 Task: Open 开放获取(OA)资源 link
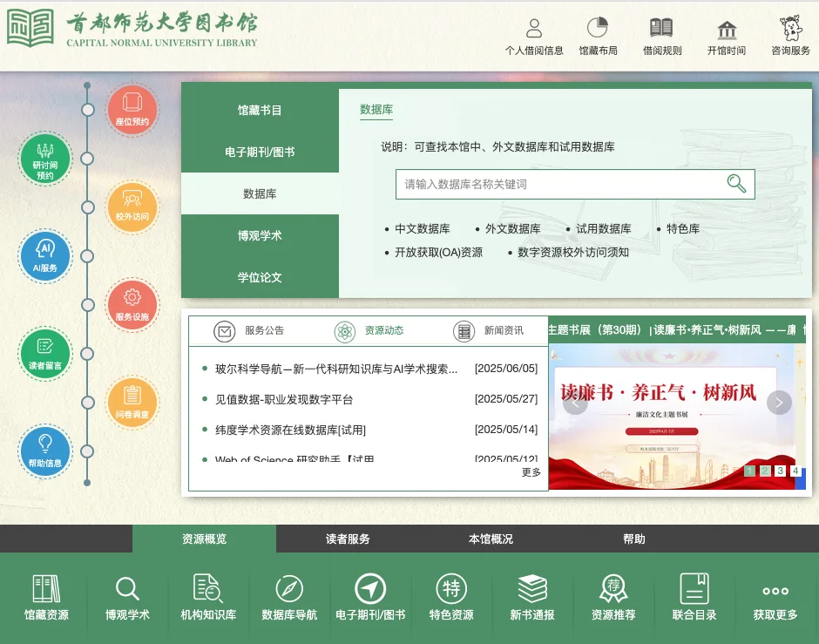pos(439,252)
